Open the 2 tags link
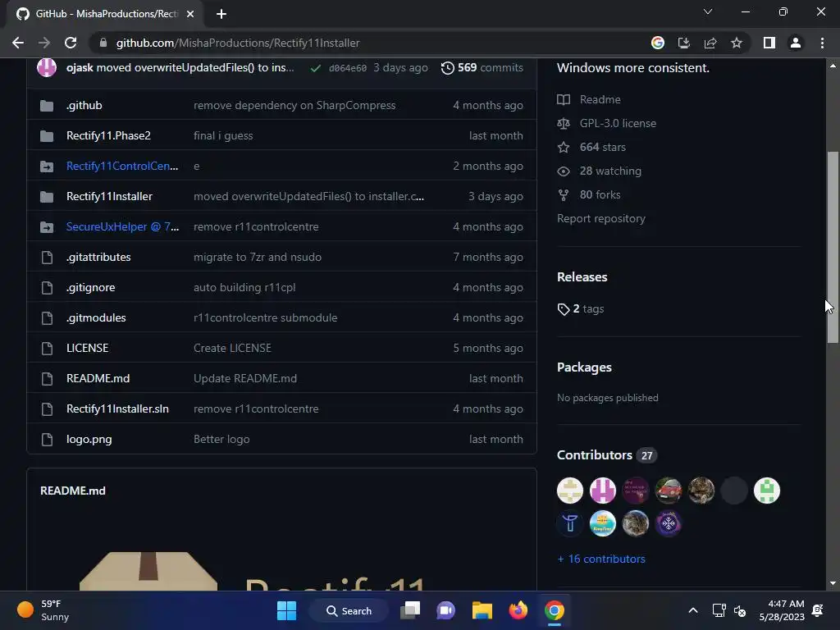Image resolution: width=840 pixels, height=630 pixels. coord(581,309)
